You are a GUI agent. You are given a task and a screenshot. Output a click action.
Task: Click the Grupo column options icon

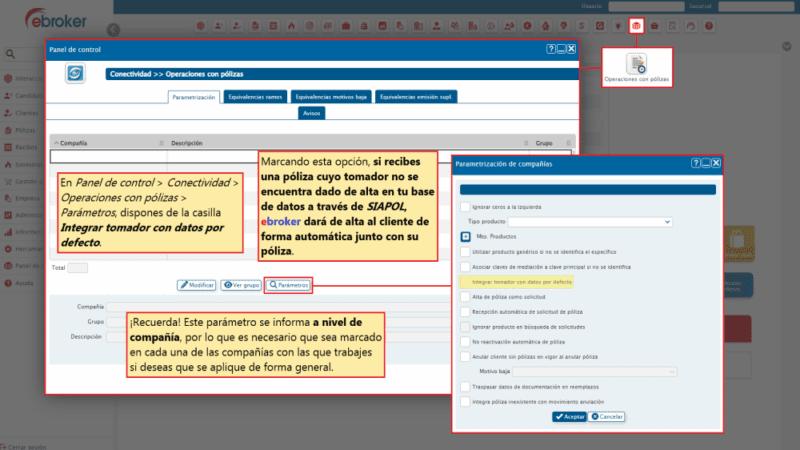coord(568,143)
